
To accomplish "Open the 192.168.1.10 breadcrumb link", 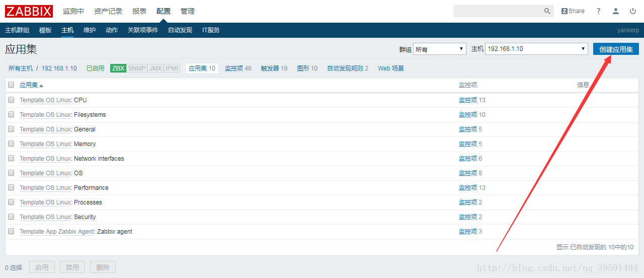I will pos(59,68).
